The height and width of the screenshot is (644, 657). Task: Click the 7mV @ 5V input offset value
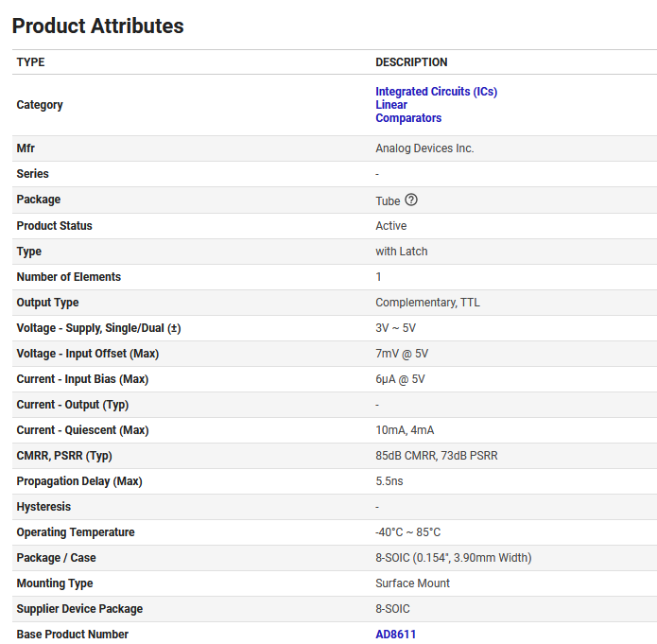click(x=402, y=354)
